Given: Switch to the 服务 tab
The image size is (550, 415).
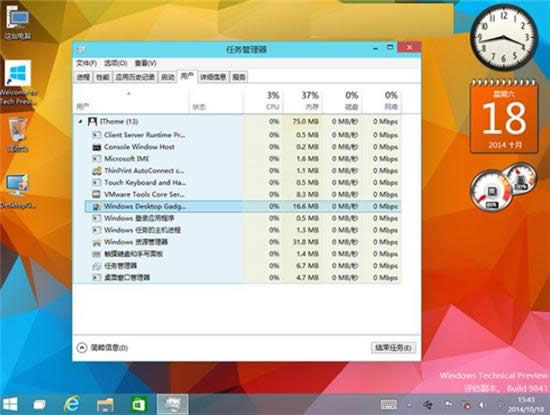Looking at the screenshot, I should 239,77.
